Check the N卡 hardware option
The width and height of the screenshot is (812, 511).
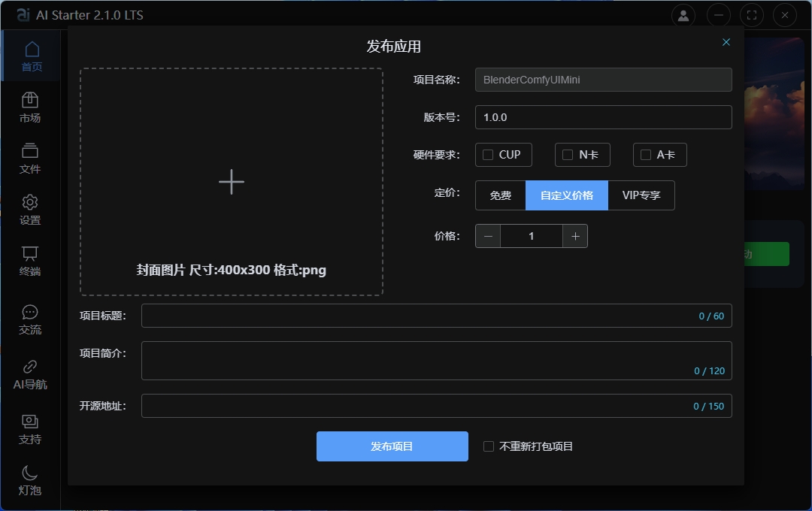(568, 155)
